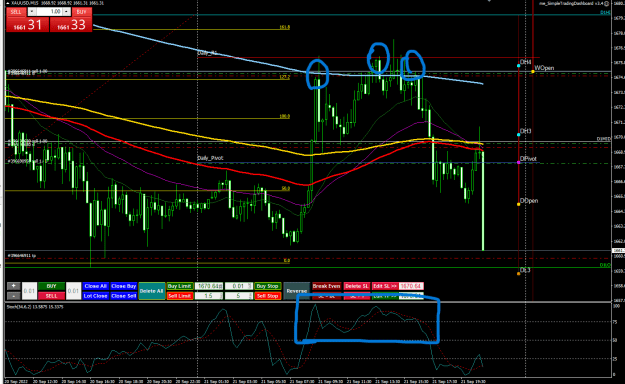The image size is (625, 384).
Task: Click the red SELL 1661.31 one-click trading button
Action: [x=28, y=24]
